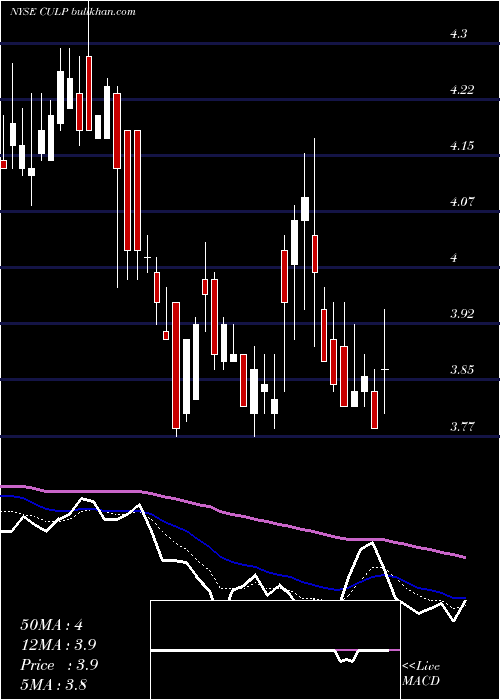Click the 4.22 price axis label

462,90
